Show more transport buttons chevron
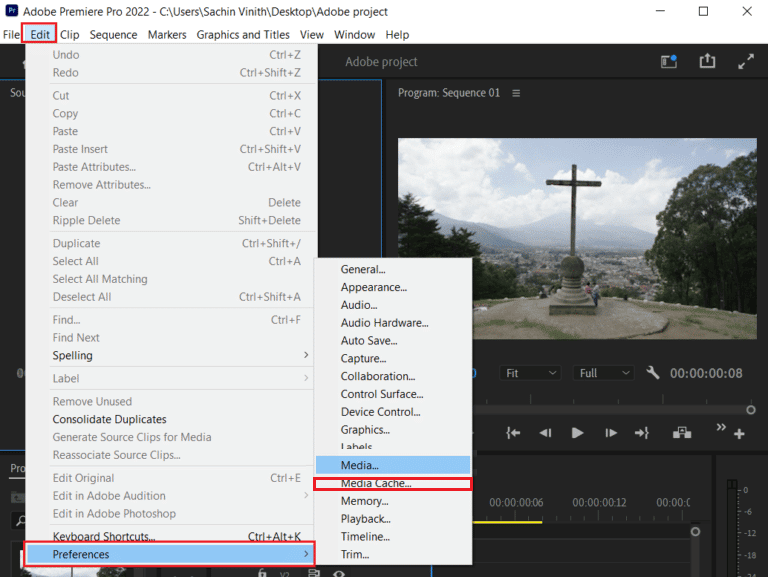768x577 pixels. 720,427
